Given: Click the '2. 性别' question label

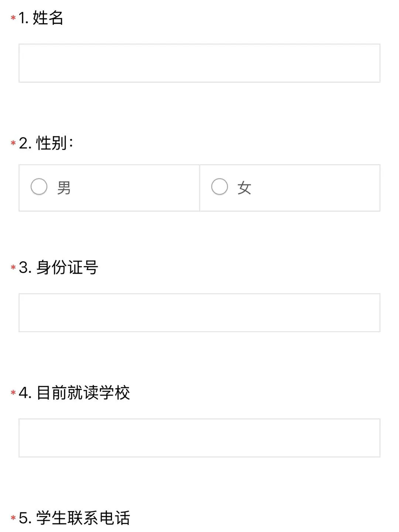Looking at the screenshot, I should 46,143.
